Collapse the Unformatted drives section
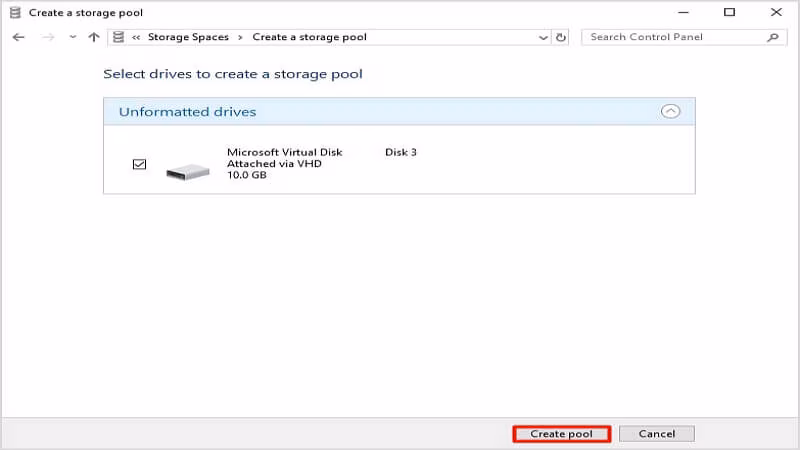Viewport: 800px width, 450px height. tap(671, 112)
